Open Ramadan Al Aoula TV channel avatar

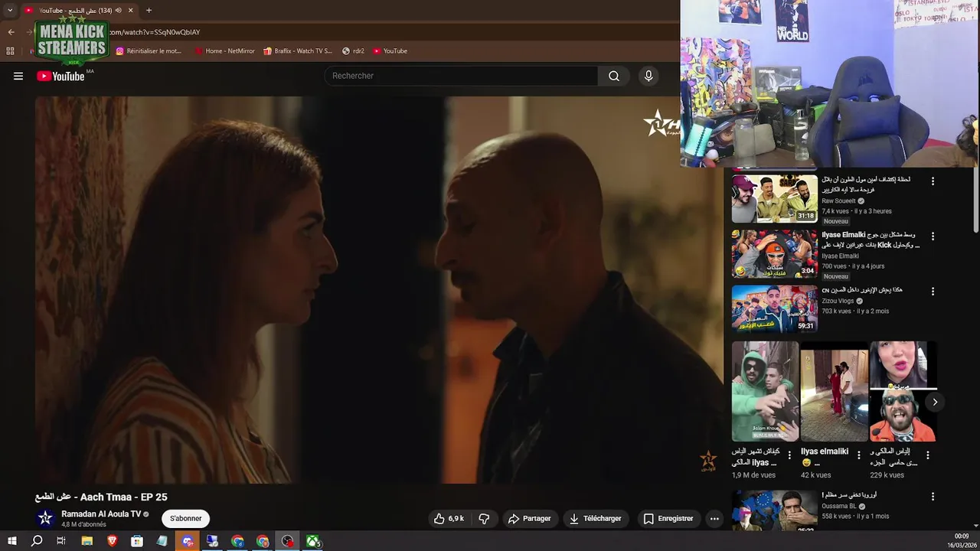click(45, 518)
